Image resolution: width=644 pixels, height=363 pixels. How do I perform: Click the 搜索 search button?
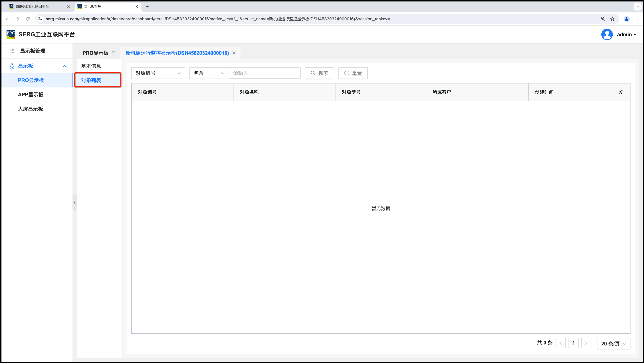[319, 73]
